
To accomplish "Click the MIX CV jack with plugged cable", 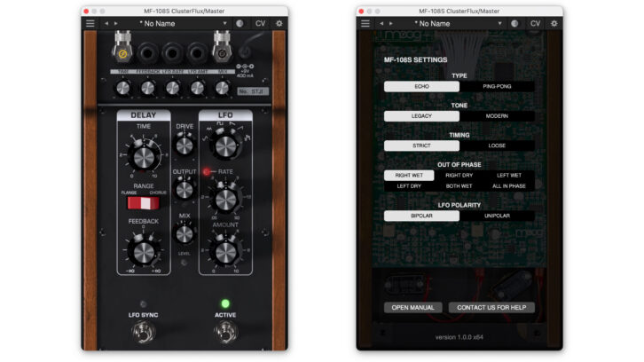I will tap(222, 52).
